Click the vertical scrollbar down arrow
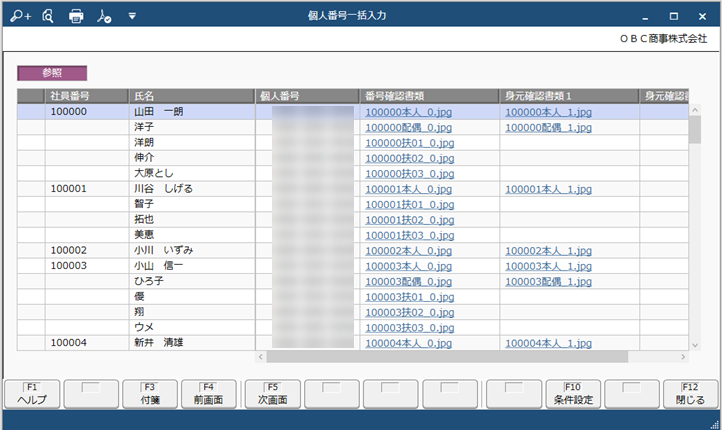Screen dimensions: 722x430 click(x=695, y=345)
